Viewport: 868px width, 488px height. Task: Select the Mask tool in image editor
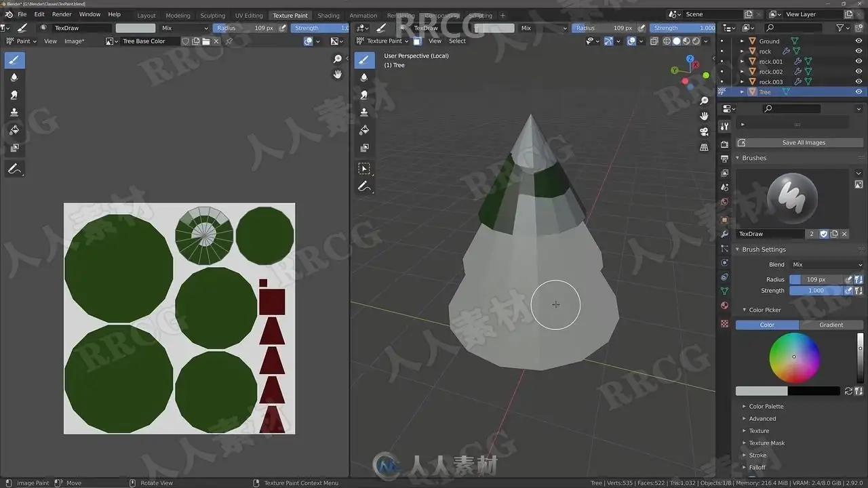point(14,148)
